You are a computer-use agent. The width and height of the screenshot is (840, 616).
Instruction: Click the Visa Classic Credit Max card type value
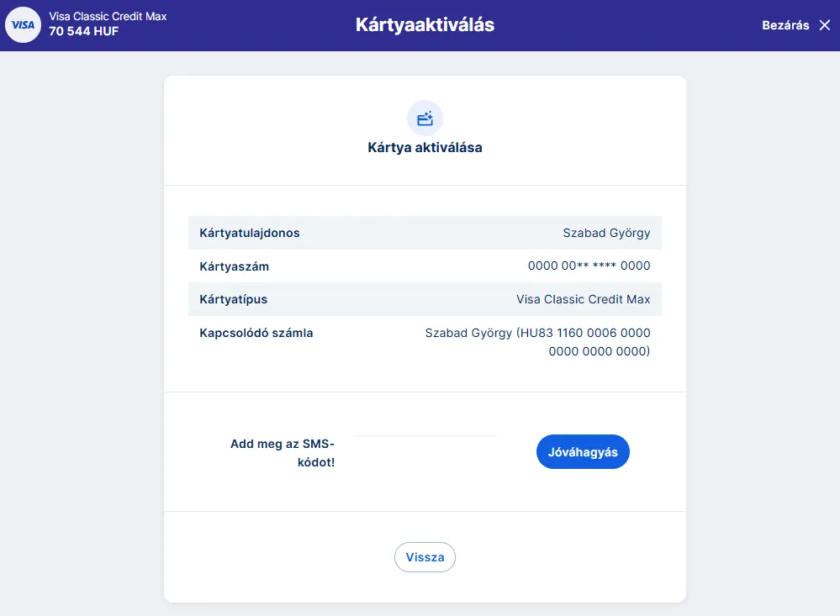[x=583, y=299]
